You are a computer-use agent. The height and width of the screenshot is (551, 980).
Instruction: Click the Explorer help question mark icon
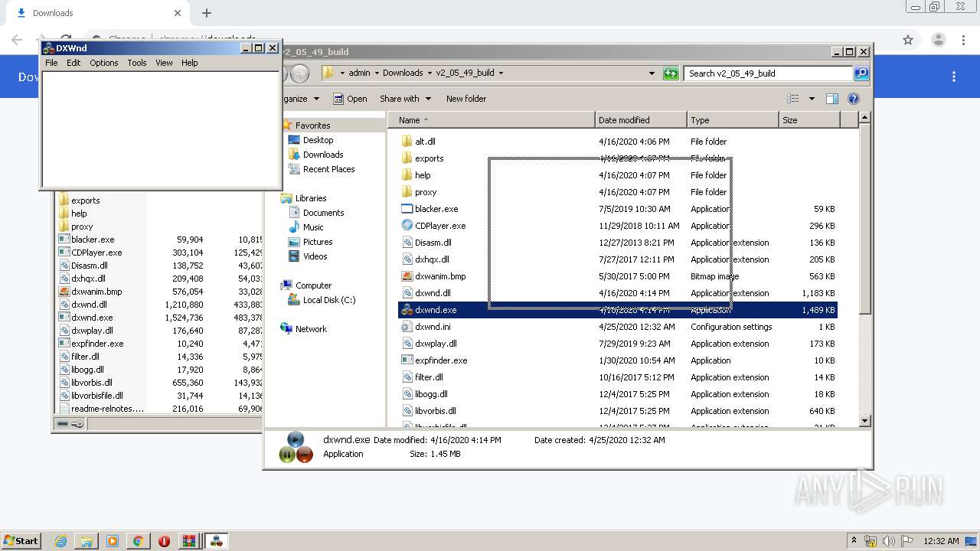pyautogui.click(x=854, y=99)
